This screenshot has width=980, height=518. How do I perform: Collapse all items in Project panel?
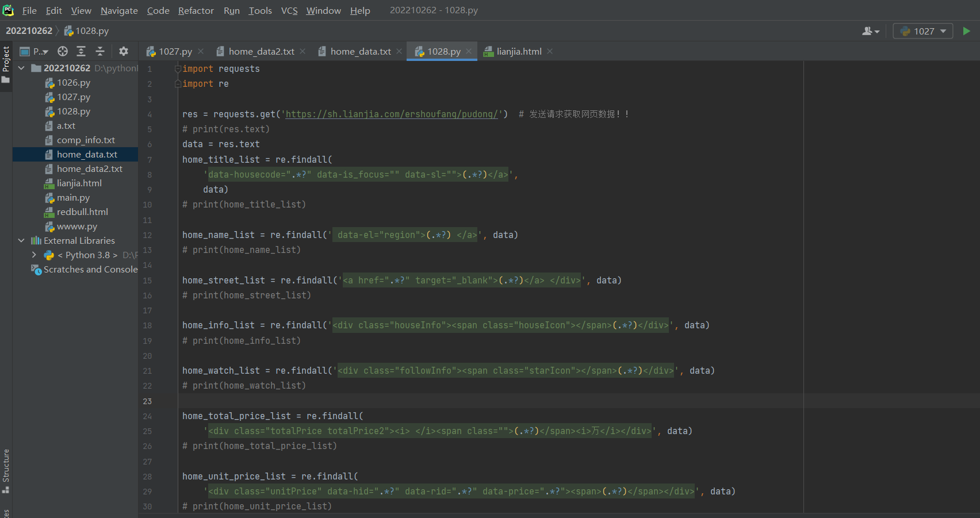(x=100, y=51)
